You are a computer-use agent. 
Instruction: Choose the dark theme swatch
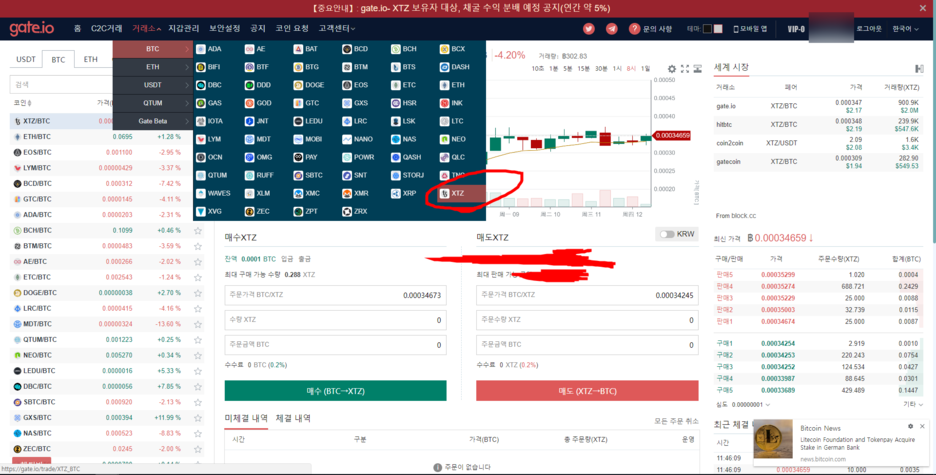[707, 29]
